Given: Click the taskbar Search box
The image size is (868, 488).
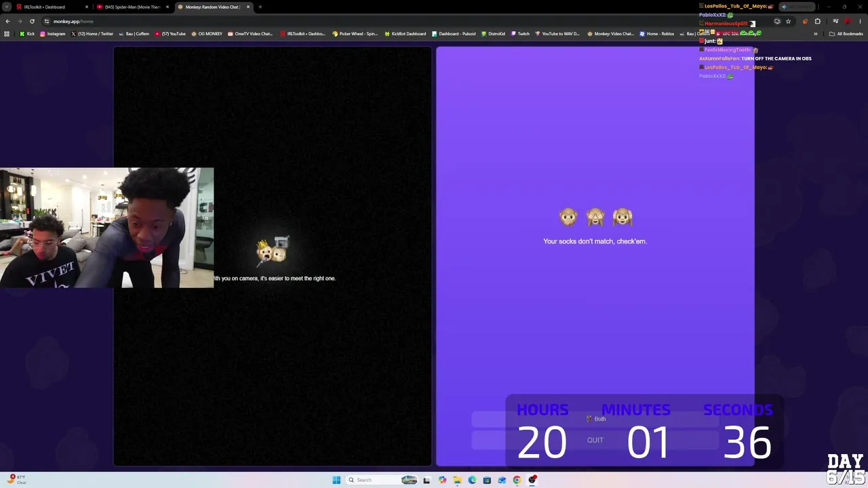Looking at the screenshot, I should pos(382,480).
